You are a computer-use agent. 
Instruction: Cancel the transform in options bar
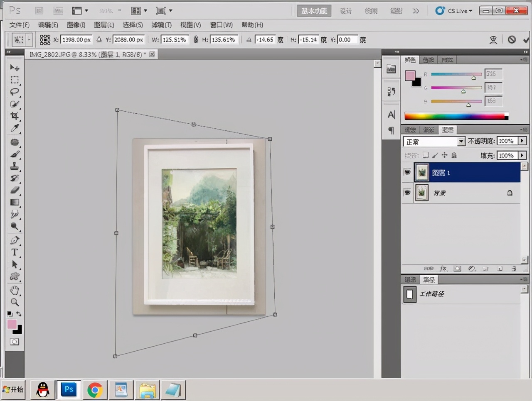pos(512,40)
